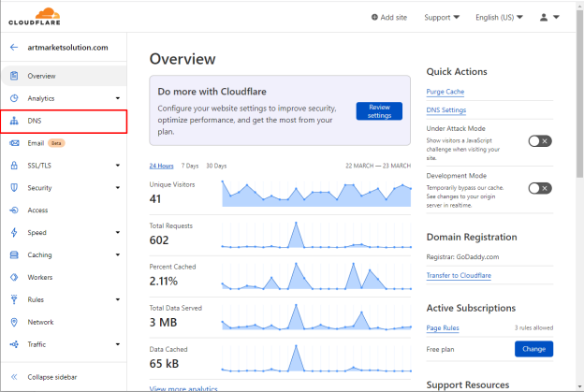Click the View more analytics link
The width and height of the screenshot is (584, 392).
[183, 388]
